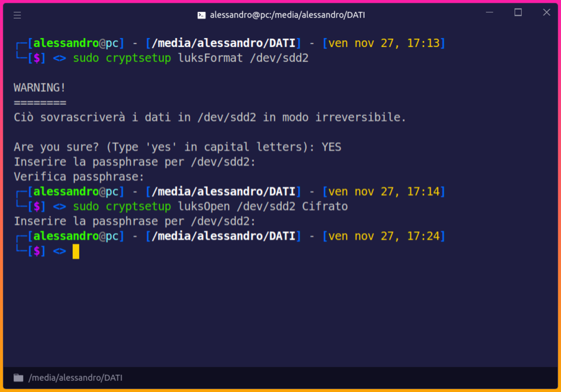Screen dimensions: 561x392
Task: Click the word Cifrato in the luksOpen command
Action: click(325, 207)
